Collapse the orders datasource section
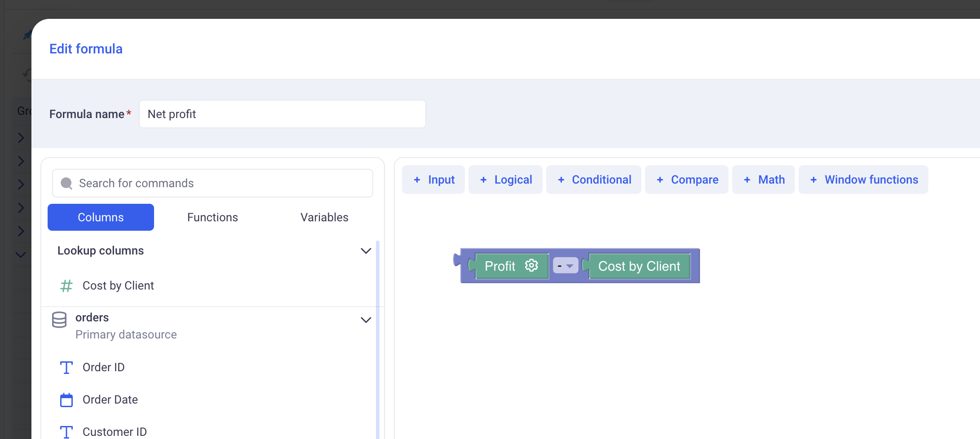The height and width of the screenshot is (439, 980). 366,320
